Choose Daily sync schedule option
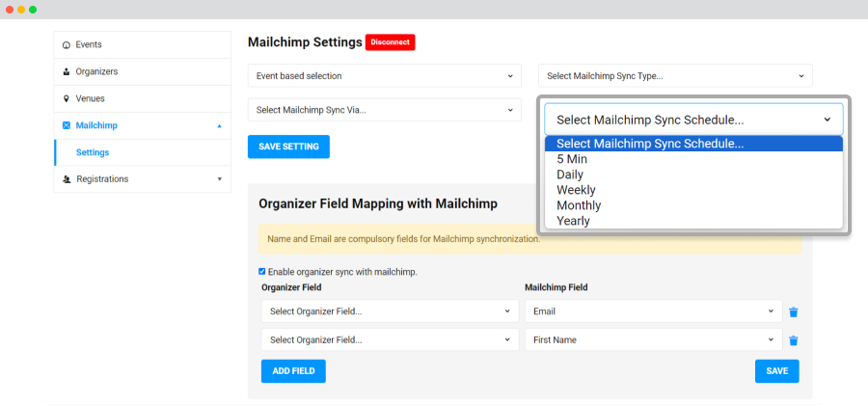 [693, 175]
